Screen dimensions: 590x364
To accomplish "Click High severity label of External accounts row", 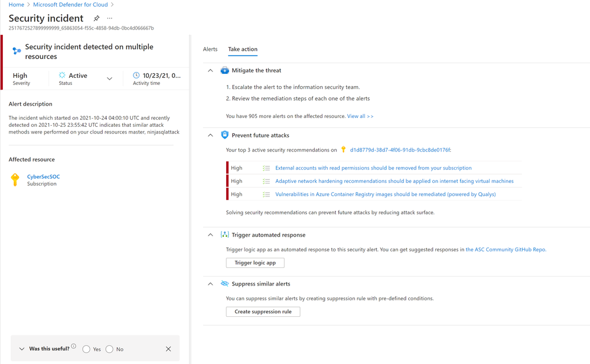I will (x=237, y=168).
